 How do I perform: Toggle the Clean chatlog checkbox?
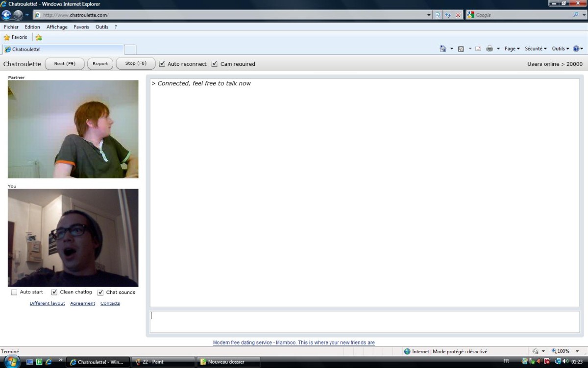tap(54, 292)
